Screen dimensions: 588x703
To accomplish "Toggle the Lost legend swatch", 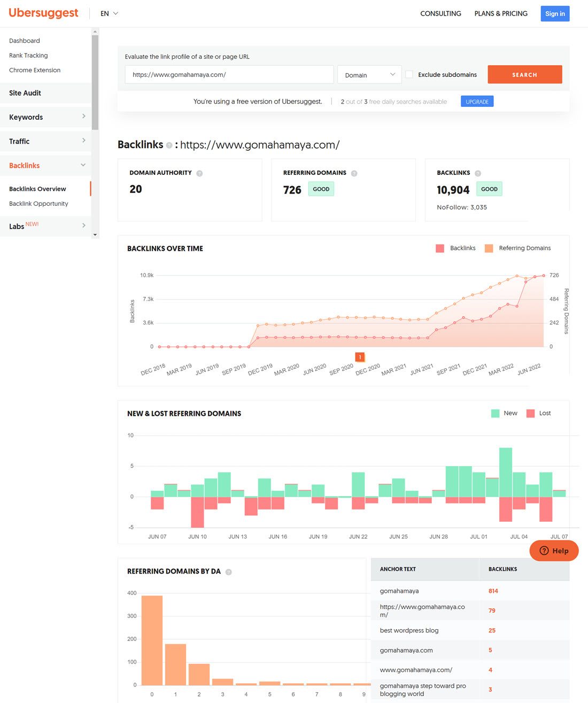I will coord(530,413).
